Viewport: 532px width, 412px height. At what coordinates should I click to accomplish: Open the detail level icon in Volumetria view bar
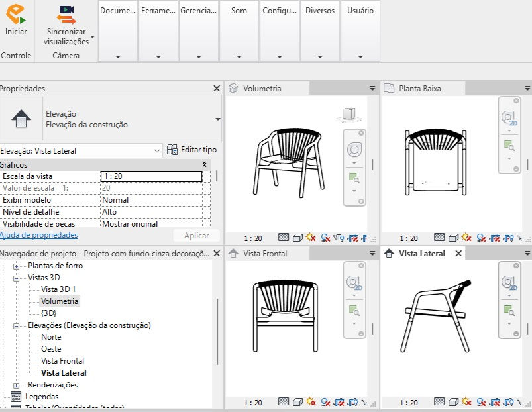[x=284, y=237]
